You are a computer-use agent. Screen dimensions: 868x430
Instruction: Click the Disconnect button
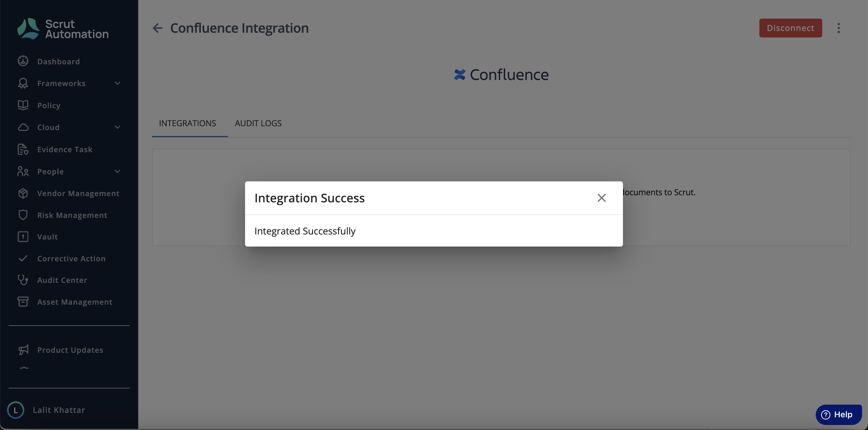[791, 28]
